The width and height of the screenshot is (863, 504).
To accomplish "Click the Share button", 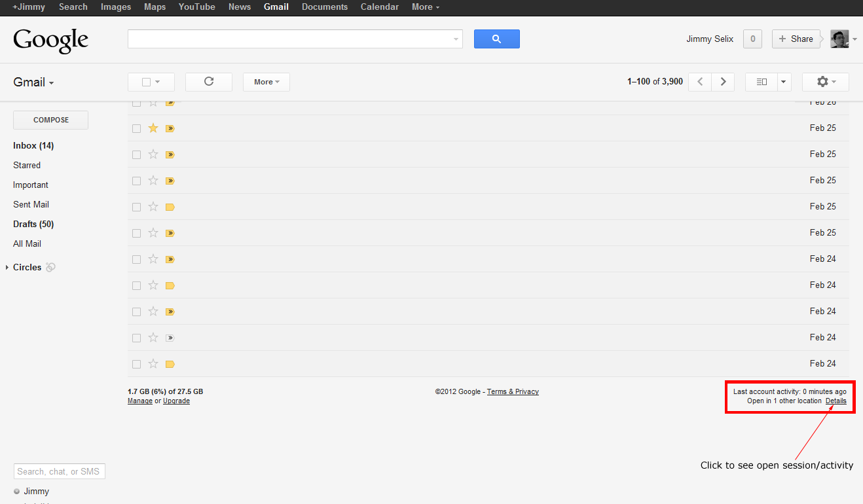I will (796, 39).
